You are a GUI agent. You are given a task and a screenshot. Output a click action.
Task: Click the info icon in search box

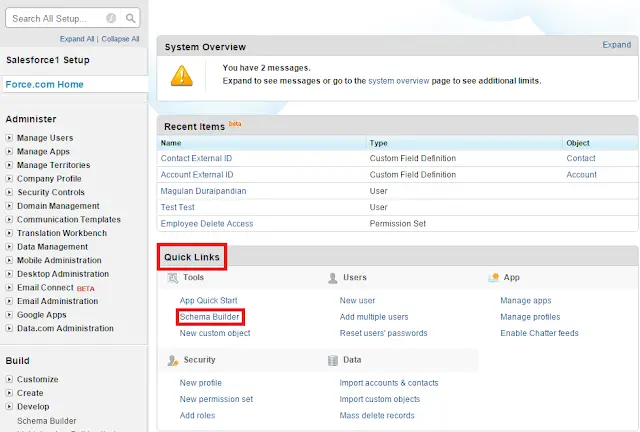coord(111,18)
